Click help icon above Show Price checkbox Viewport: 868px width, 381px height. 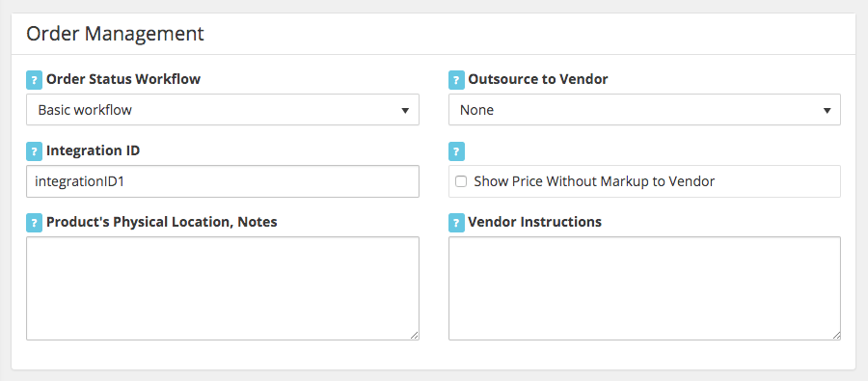[456, 150]
